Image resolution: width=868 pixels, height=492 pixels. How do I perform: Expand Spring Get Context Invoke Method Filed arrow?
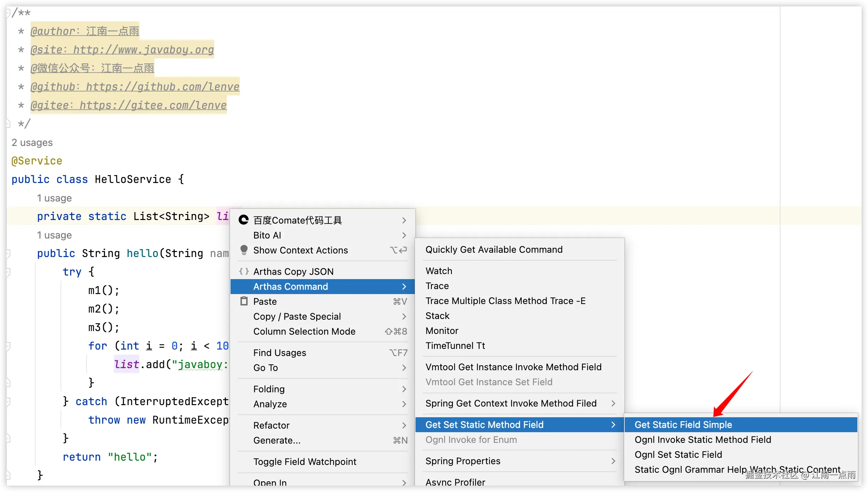click(x=613, y=403)
